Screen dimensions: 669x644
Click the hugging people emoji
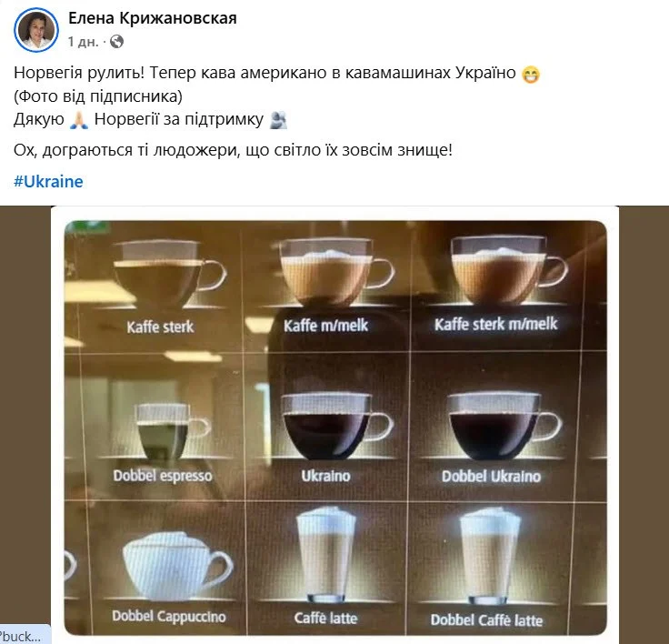pyautogui.click(x=279, y=120)
